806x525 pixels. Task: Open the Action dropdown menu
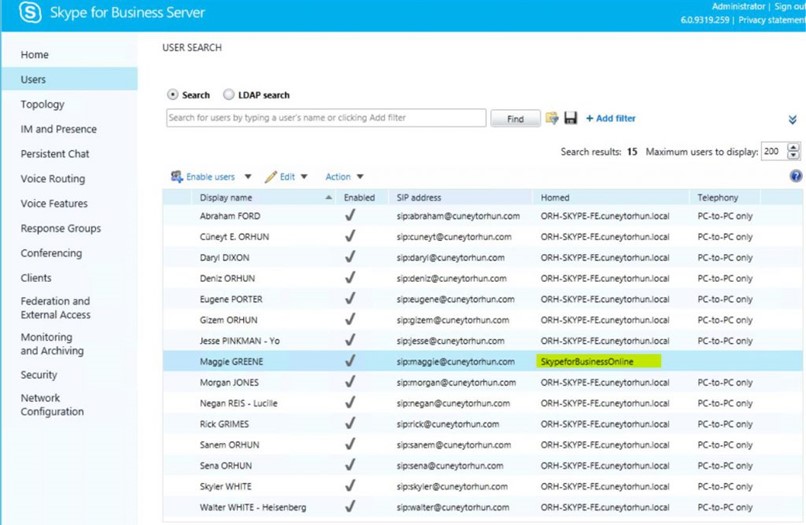point(344,177)
